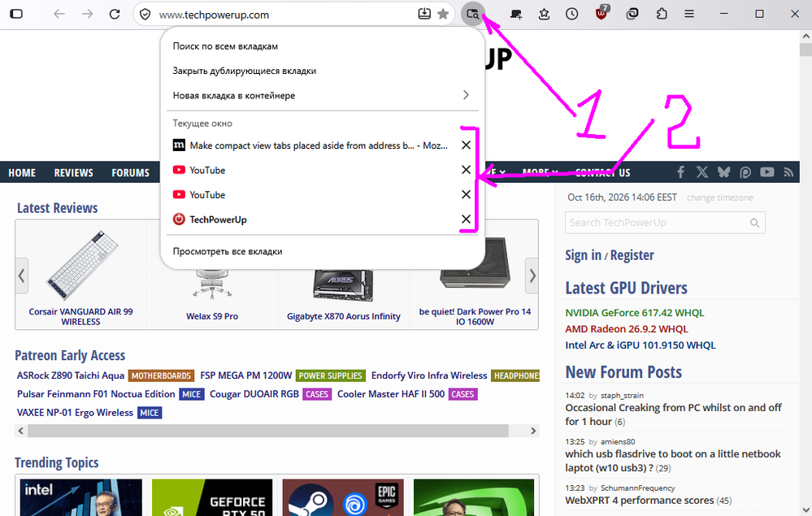The image size is (812, 516).
Task: Go back one page in the browser
Action: click(59, 14)
